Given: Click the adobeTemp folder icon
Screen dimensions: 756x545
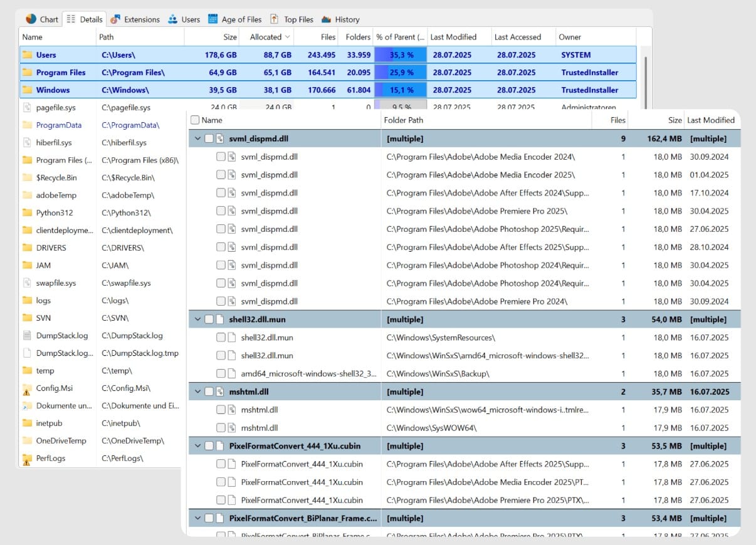Looking at the screenshot, I should (27, 195).
